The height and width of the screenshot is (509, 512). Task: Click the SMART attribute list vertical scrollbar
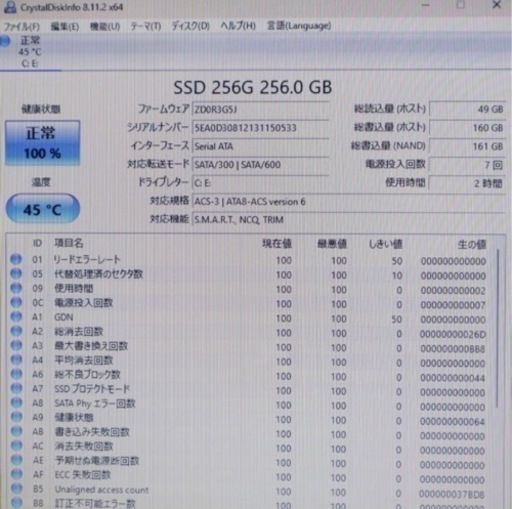[x=498, y=328]
